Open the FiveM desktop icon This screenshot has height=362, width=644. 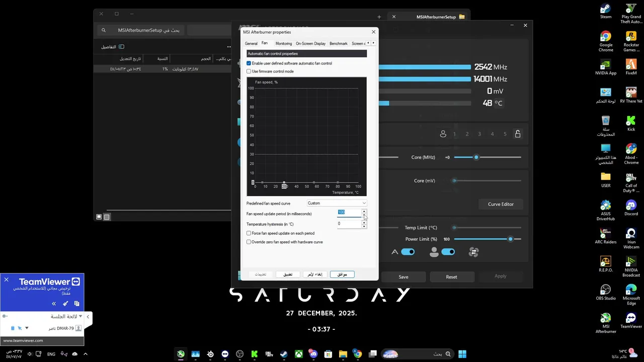click(631, 67)
